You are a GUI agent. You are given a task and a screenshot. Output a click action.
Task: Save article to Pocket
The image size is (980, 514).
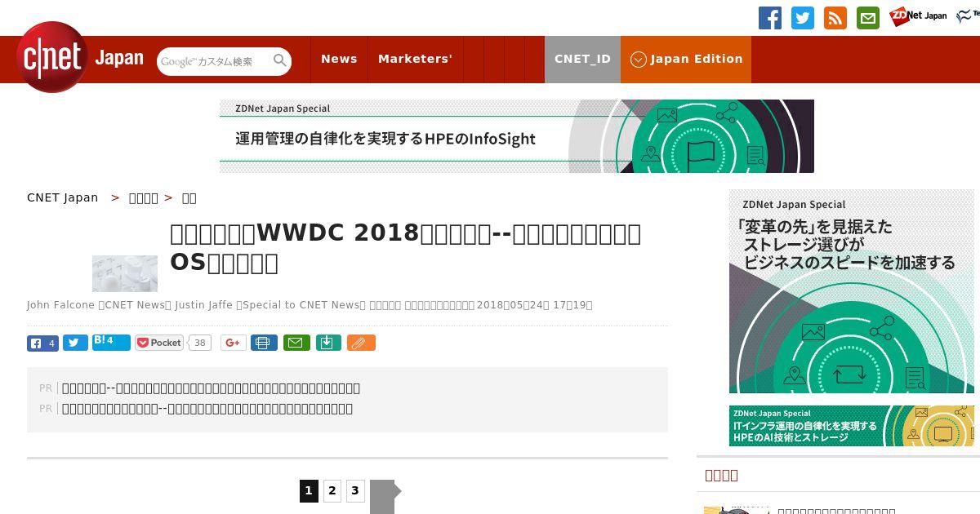[x=159, y=343]
